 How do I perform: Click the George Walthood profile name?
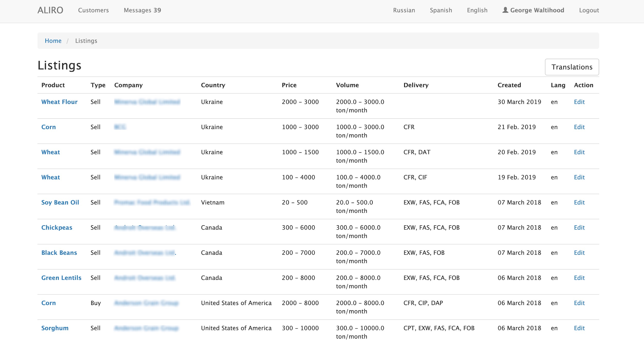tap(537, 10)
